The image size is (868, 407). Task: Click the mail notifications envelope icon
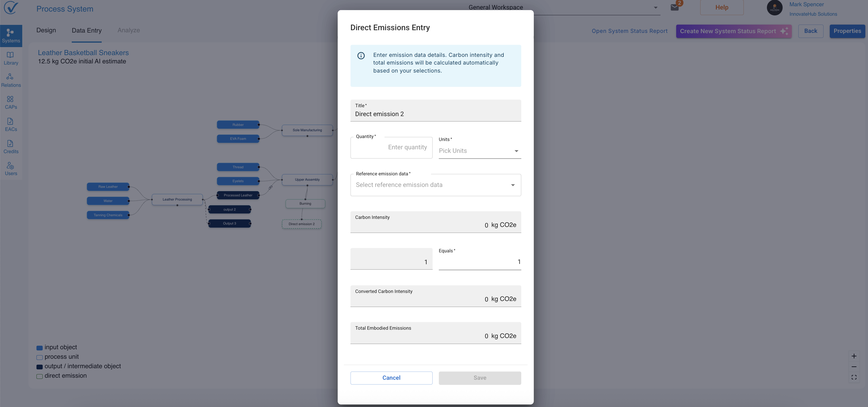click(674, 7)
